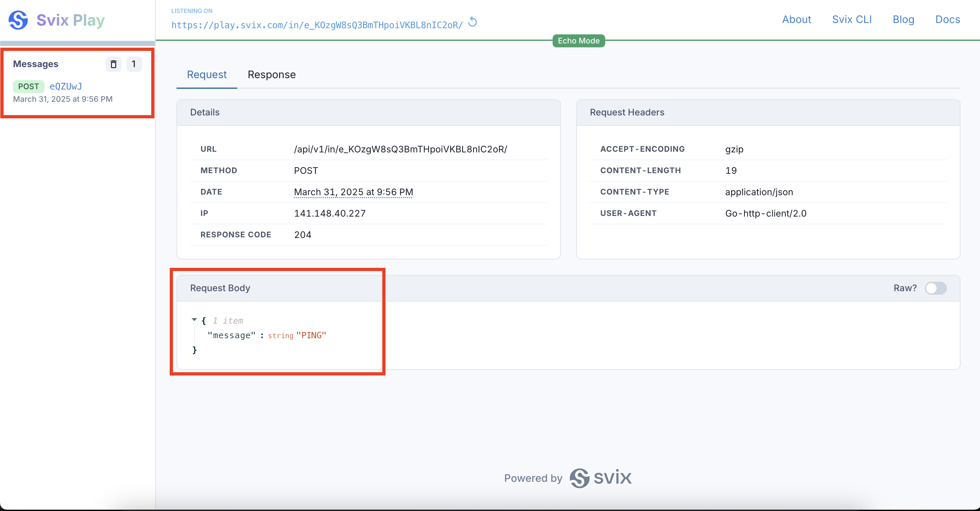Click the underlined date value in Details
Viewport: 980px width, 511px height.
(353, 192)
